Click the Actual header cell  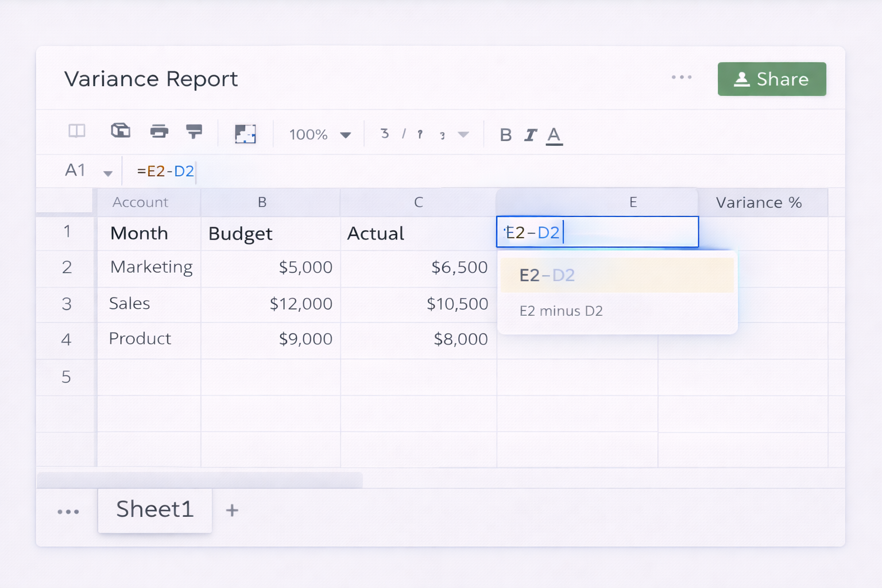pyautogui.click(x=419, y=233)
